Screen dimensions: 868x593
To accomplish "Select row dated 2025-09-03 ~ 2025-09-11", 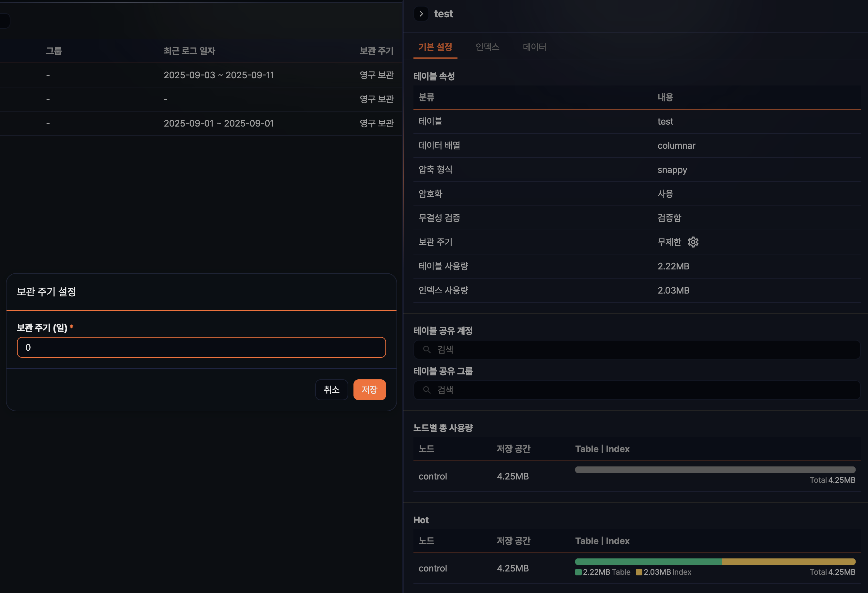I will pos(219,75).
